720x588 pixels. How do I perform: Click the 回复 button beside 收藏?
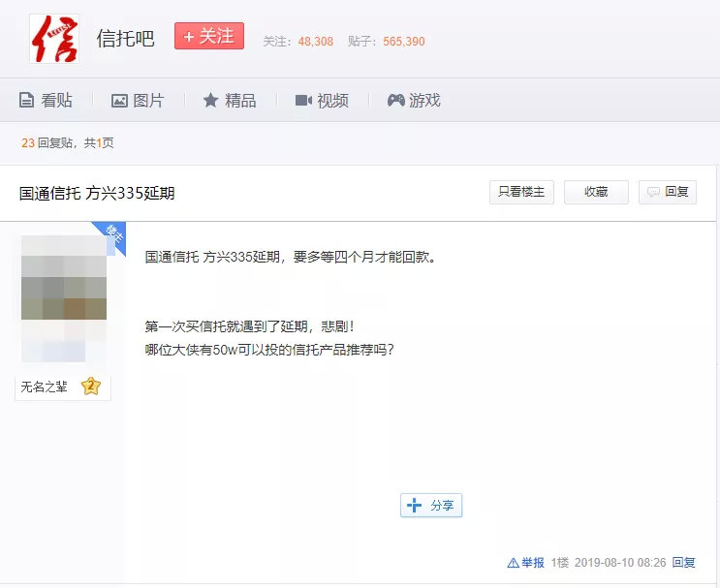[668, 192]
